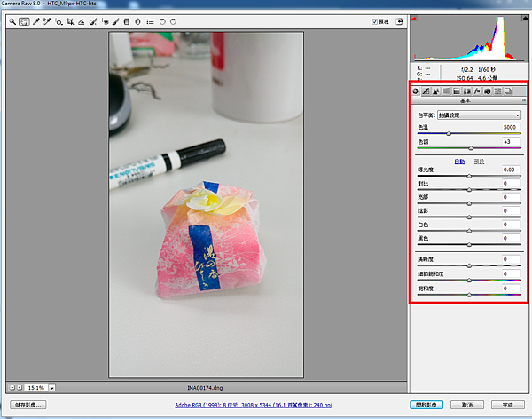The height and width of the screenshot is (419, 532).
Task: Select the White Balance eyedropper tool
Action: [35, 21]
